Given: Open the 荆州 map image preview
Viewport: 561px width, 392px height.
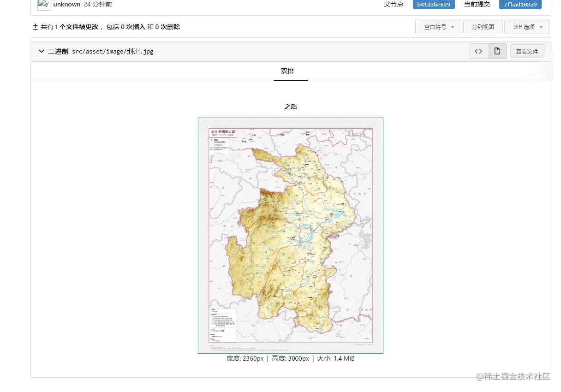Looking at the screenshot, I should tap(291, 236).
